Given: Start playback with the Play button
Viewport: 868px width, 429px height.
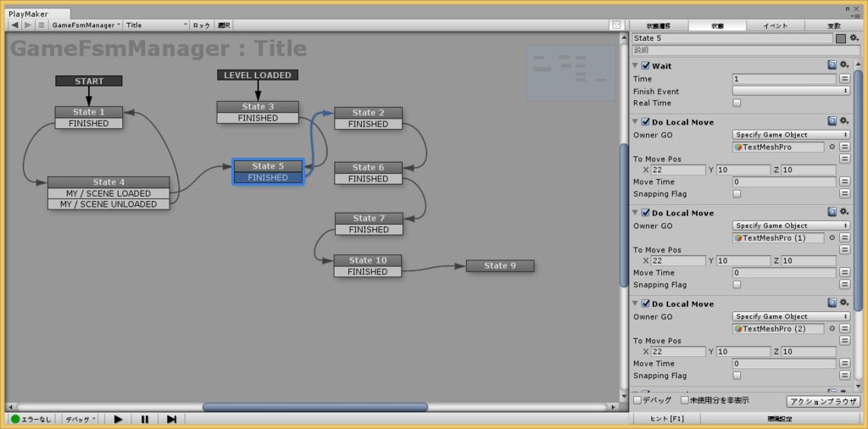Looking at the screenshot, I should (x=118, y=419).
